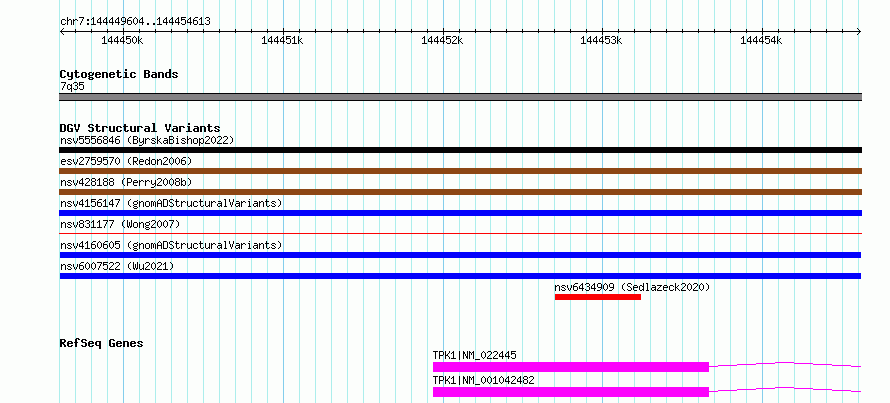Image resolution: width=890 pixels, height=403 pixels.
Task: Click the thin red nsv831177 variant line
Action: tap(460, 233)
